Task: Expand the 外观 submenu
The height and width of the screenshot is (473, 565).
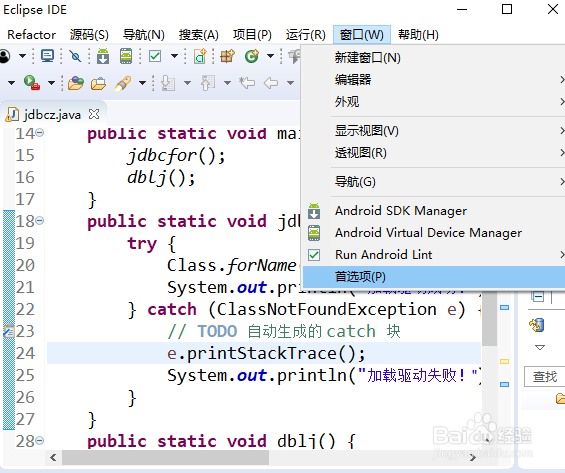Action: (434, 102)
